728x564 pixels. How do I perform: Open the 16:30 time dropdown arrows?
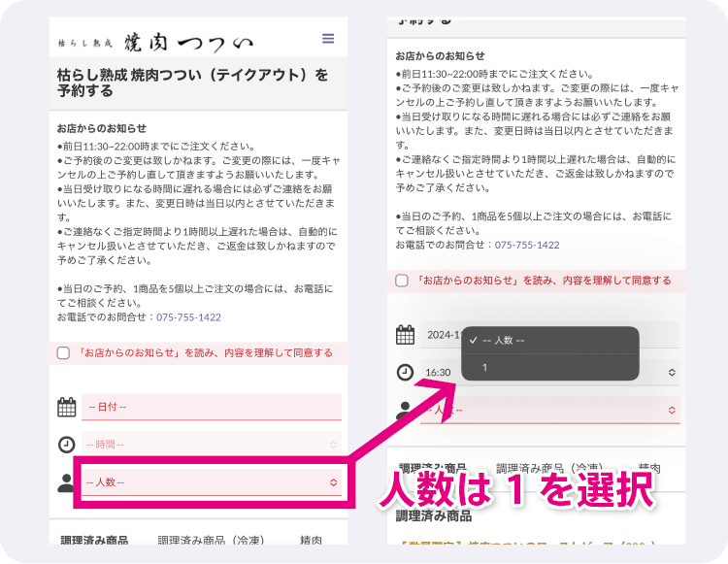(672, 372)
